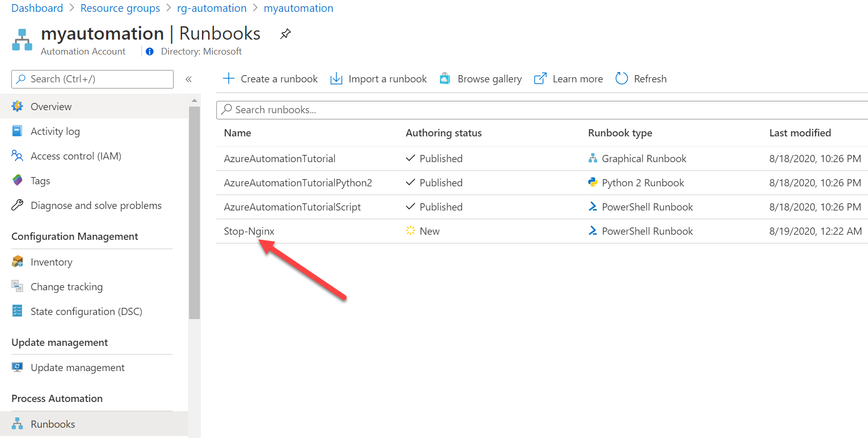Image resolution: width=868 pixels, height=438 pixels.
Task: Click the AzureAutomationTutorial Published checkmark
Action: point(411,159)
